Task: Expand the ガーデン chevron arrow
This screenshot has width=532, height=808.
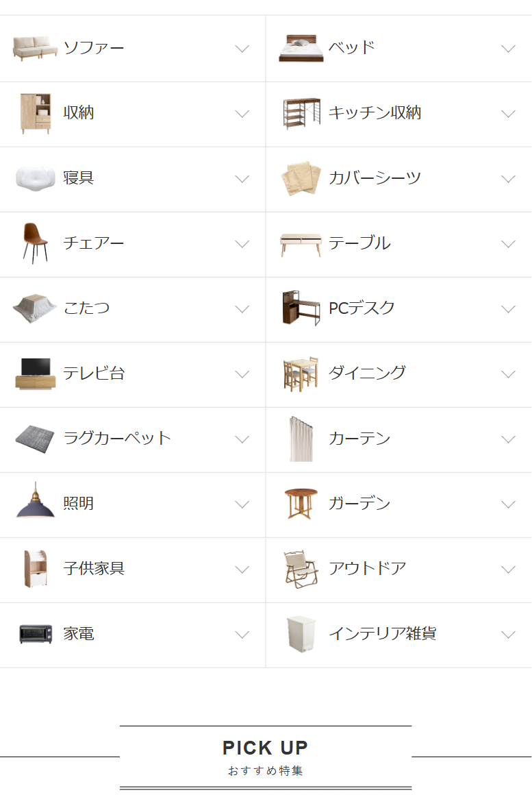Action: [x=508, y=504]
